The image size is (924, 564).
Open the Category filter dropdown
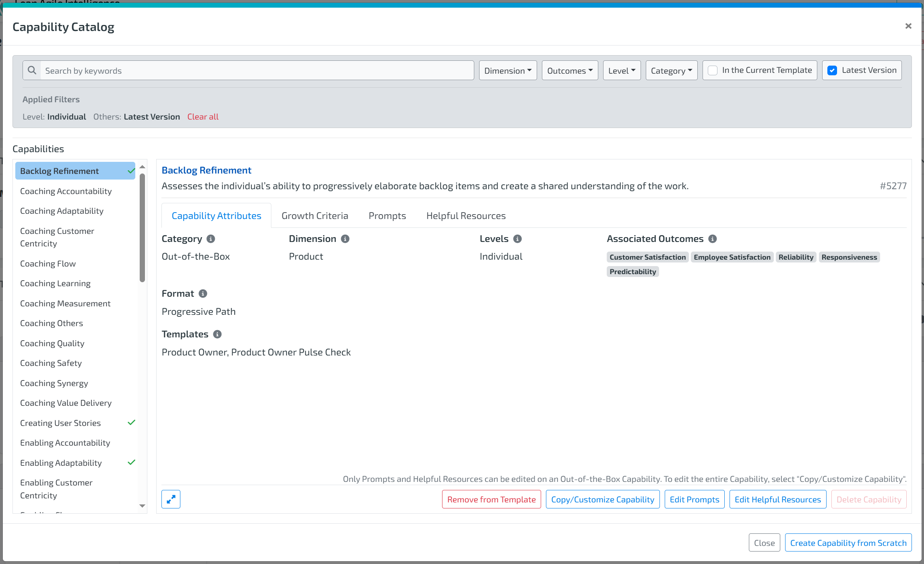[x=671, y=70]
